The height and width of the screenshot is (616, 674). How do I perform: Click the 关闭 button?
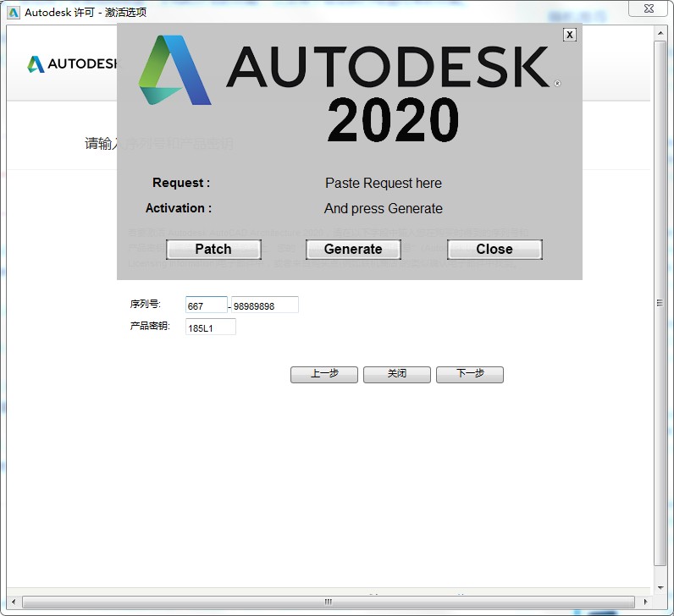click(397, 374)
